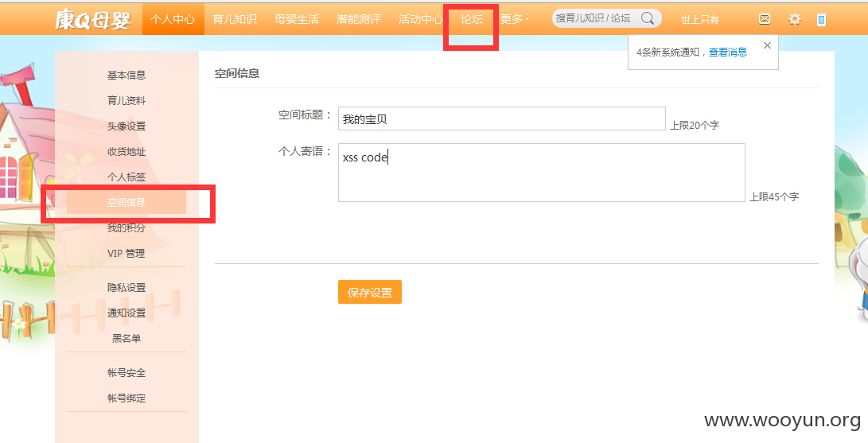Image resolution: width=868 pixels, height=443 pixels.
Task: Select 黑名单 in the sidebar
Action: click(x=127, y=339)
